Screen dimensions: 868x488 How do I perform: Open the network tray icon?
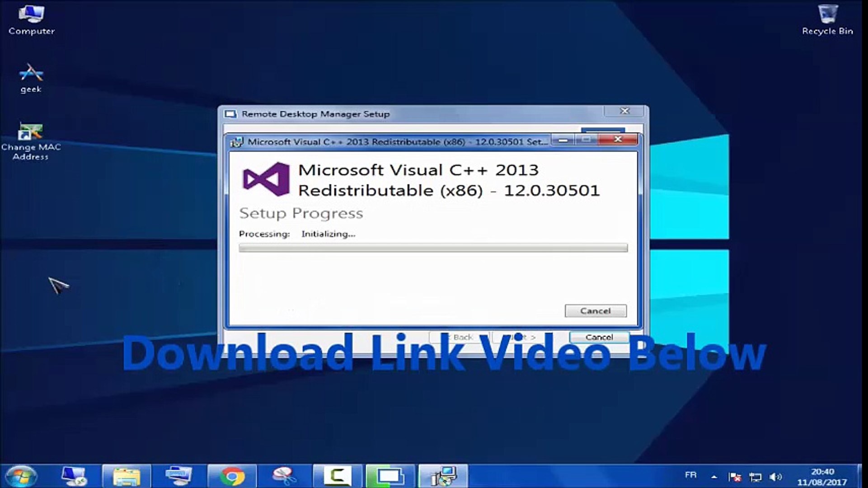pyautogui.click(x=755, y=477)
